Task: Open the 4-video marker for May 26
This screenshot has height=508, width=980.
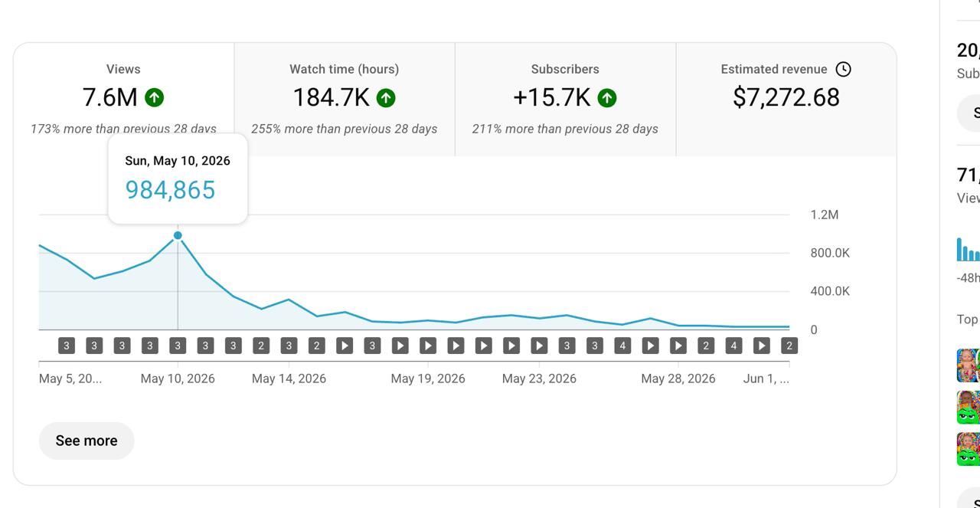Action: 622,346
